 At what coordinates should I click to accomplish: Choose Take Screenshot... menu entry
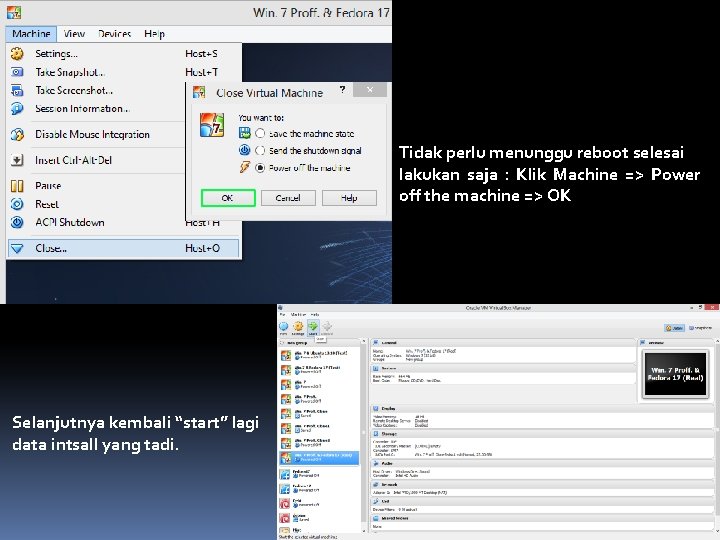click(x=96, y=90)
